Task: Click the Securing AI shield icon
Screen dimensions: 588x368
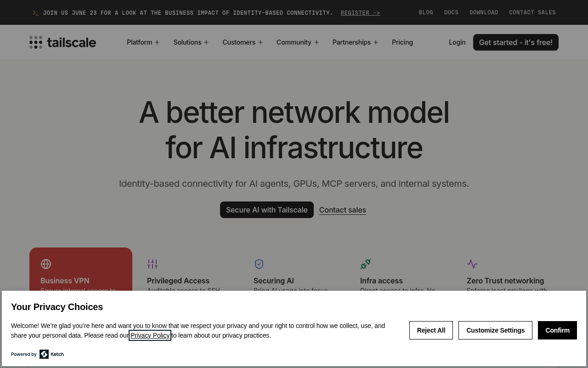Action: (259, 264)
